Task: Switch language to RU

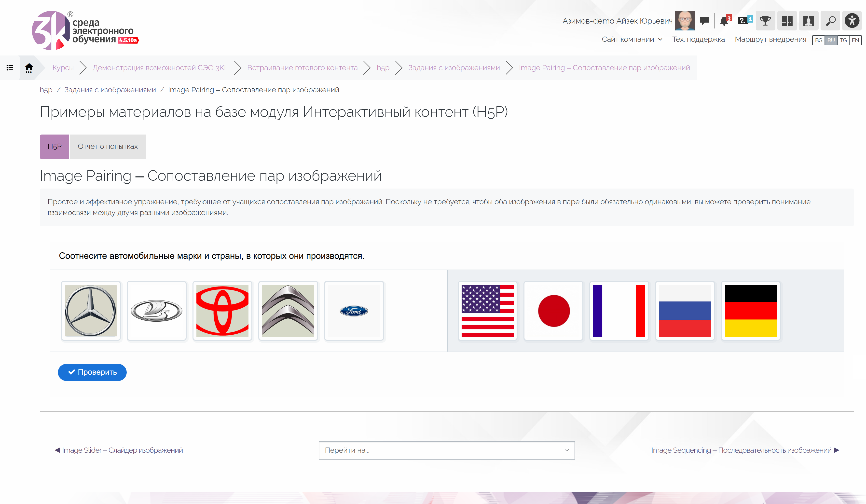Action: click(x=831, y=40)
